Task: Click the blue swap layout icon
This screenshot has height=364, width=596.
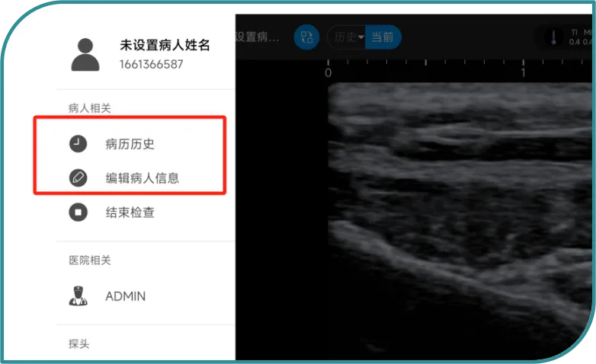Action: tap(306, 37)
